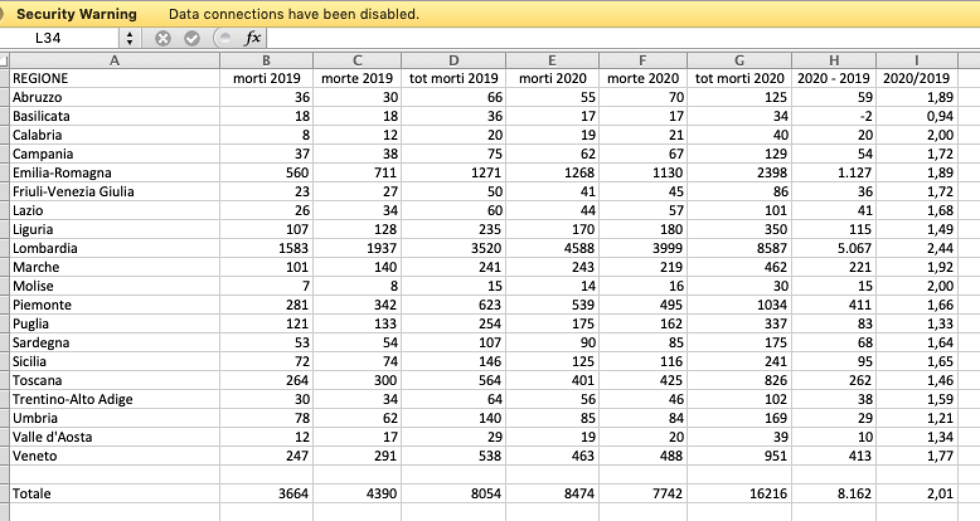Click the 'morti 2019' header cell
The width and height of the screenshot is (980, 521).
[x=266, y=78]
